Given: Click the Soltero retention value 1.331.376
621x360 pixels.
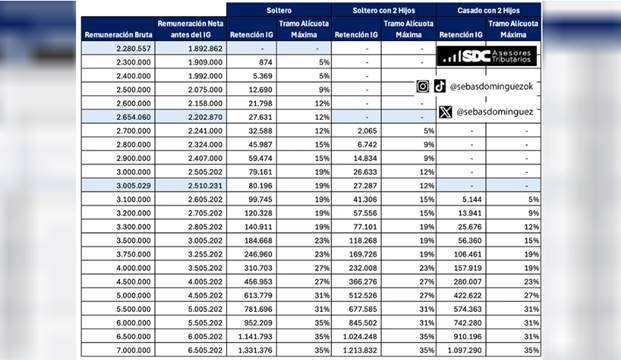Looking at the screenshot, I should click(x=251, y=350).
